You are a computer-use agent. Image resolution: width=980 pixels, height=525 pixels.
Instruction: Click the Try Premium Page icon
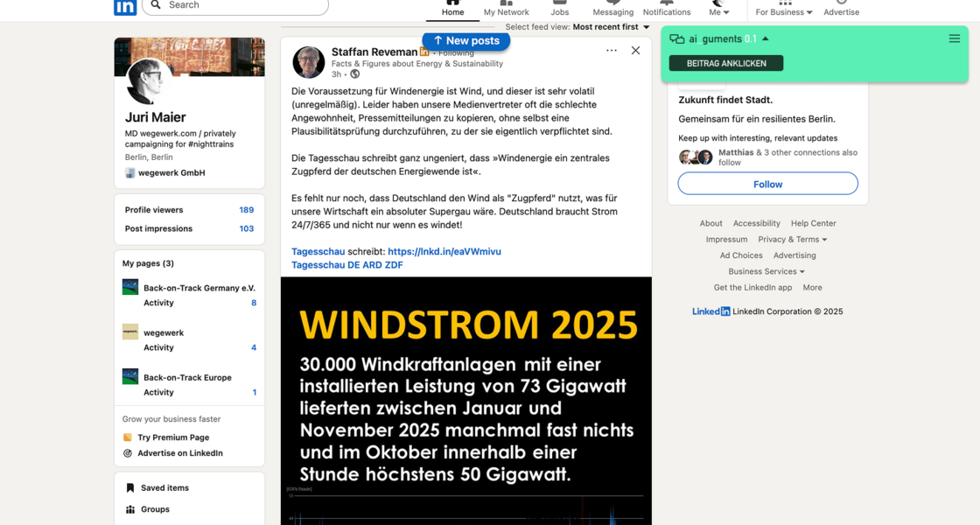pos(128,437)
